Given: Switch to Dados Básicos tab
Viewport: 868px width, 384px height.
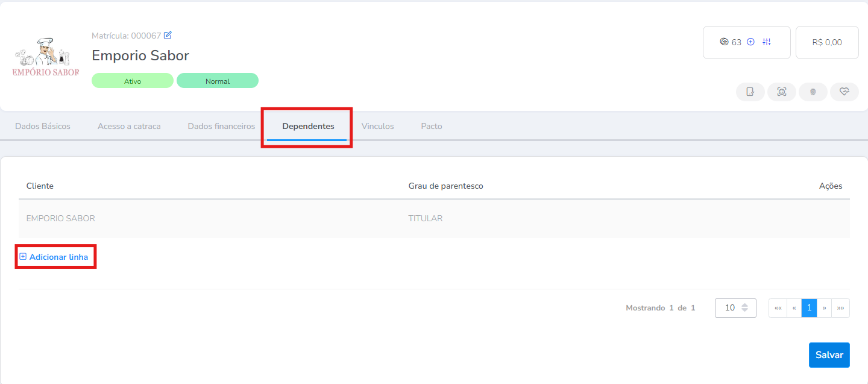Looking at the screenshot, I should (x=43, y=127).
